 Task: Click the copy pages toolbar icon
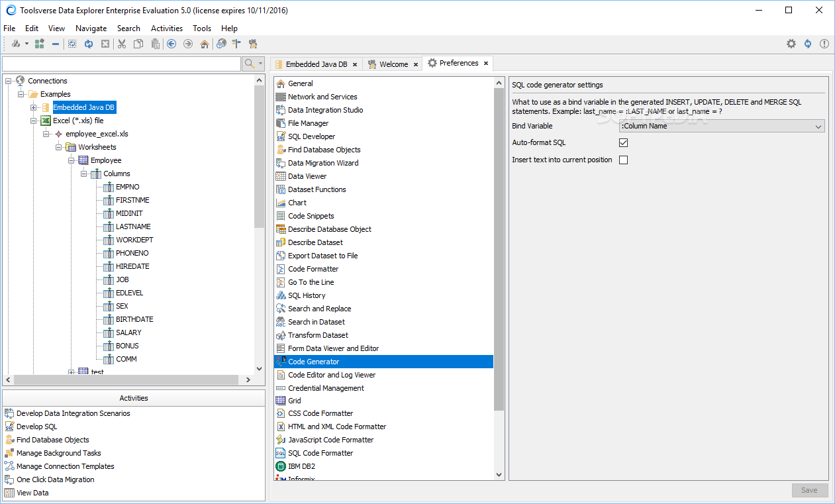[138, 44]
